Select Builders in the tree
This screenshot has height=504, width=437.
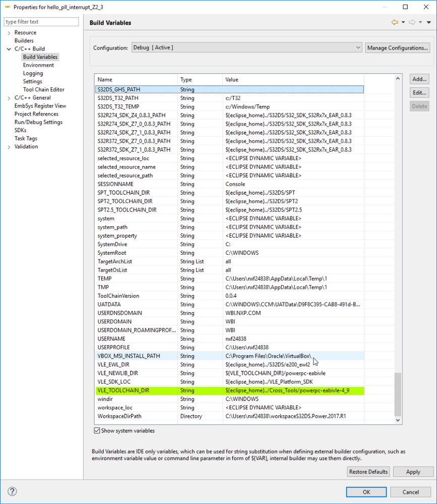24,40
